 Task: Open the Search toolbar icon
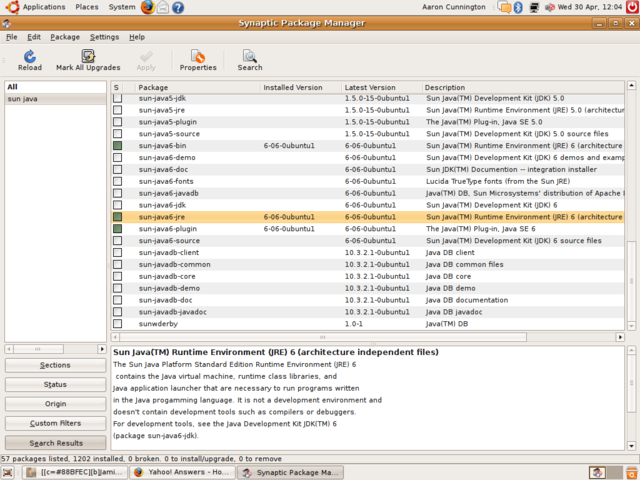point(249,56)
